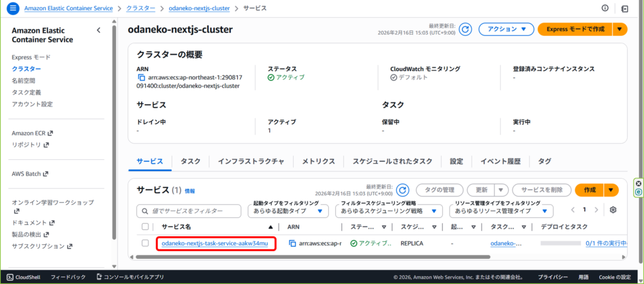644x284 pixels.
Task: Switch to the タスク tab
Action: pos(191,161)
